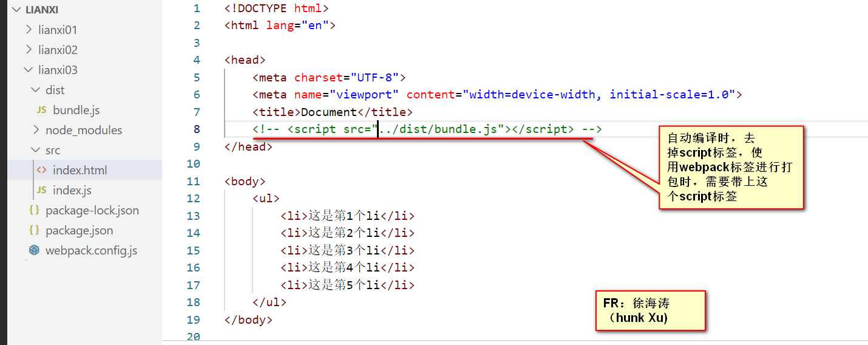Click line number 8 in the gutter

196,129
